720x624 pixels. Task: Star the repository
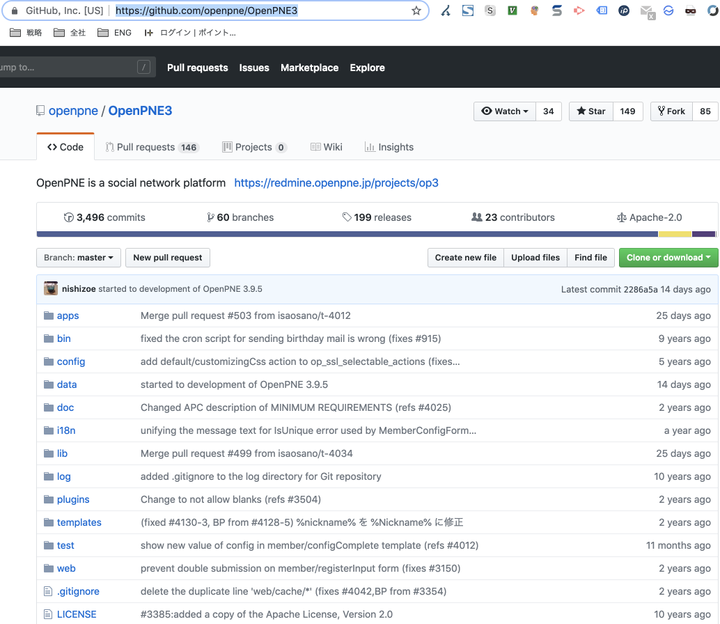pyautogui.click(x=591, y=111)
